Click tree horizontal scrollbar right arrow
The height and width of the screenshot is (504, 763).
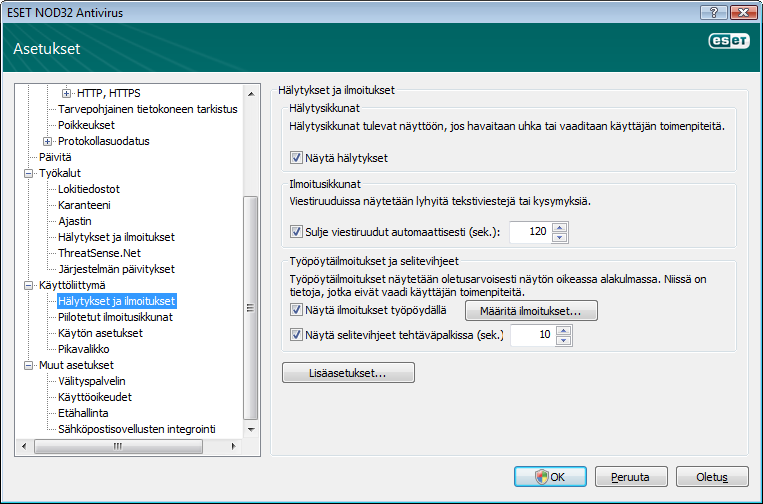[x=233, y=446]
